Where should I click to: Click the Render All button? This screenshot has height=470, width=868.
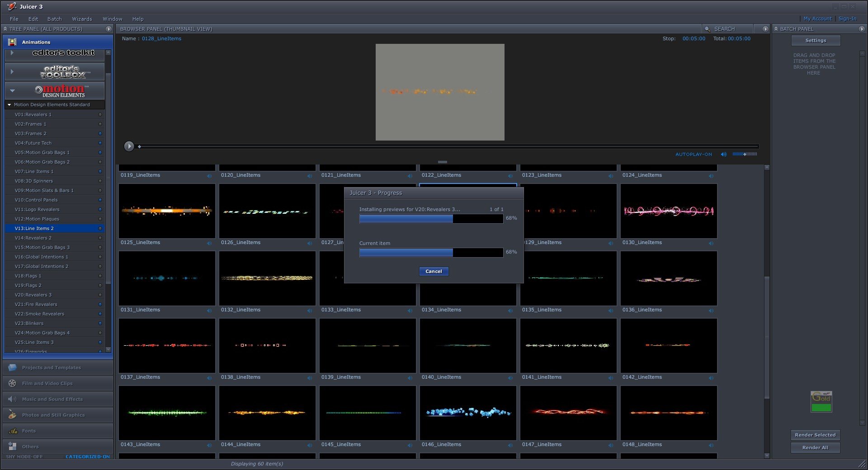[x=815, y=447]
